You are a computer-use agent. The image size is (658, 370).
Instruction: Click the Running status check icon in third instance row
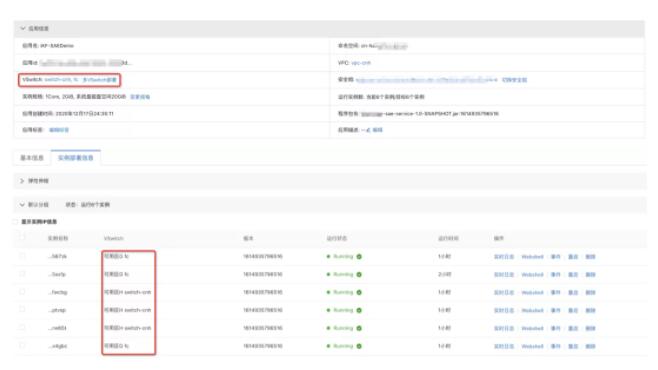359,292
